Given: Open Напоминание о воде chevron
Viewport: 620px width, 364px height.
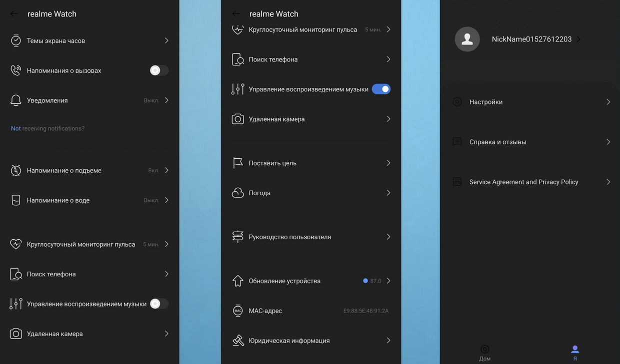Looking at the screenshot, I should 166,200.
